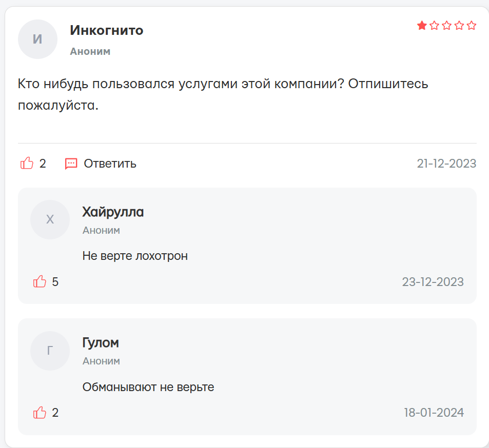The height and width of the screenshot is (448, 489).
Task: Open Гулом's avatar circle
Action: [50, 351]
